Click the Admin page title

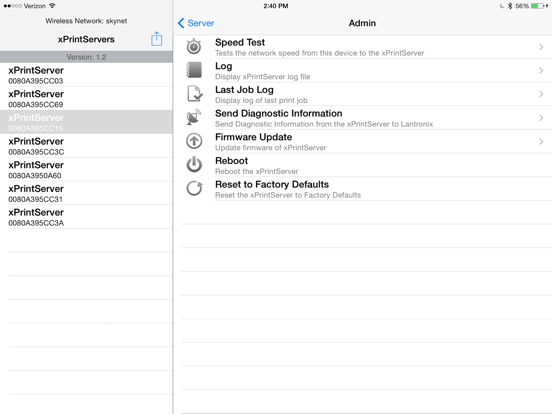click(x=362, y=23)
